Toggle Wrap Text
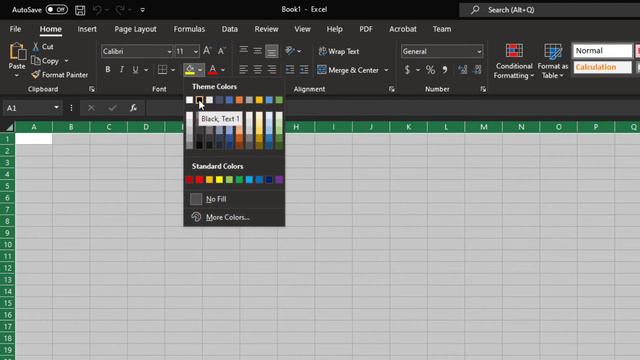Viewport: 640px width, 360px height. (339, 51)
